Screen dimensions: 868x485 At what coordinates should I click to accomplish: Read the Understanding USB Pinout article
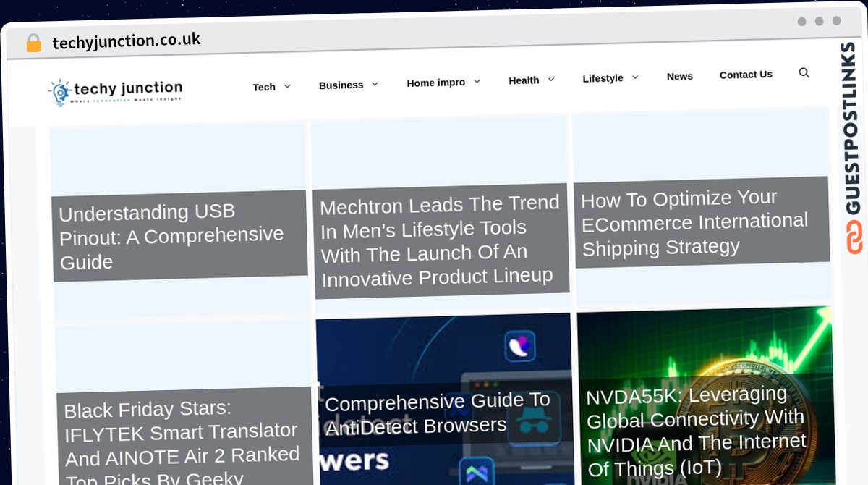[172, 236]
